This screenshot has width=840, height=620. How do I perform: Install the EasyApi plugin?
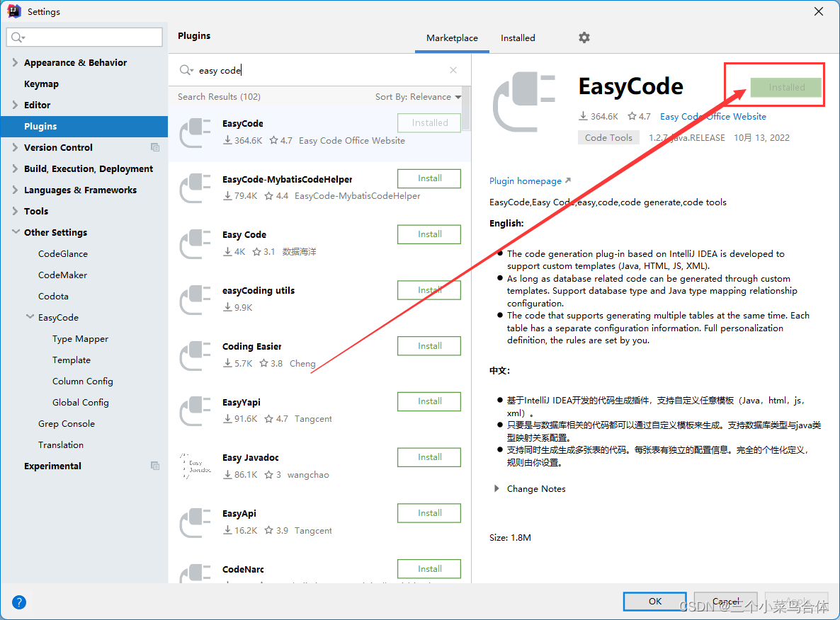[x=429, y=513]
